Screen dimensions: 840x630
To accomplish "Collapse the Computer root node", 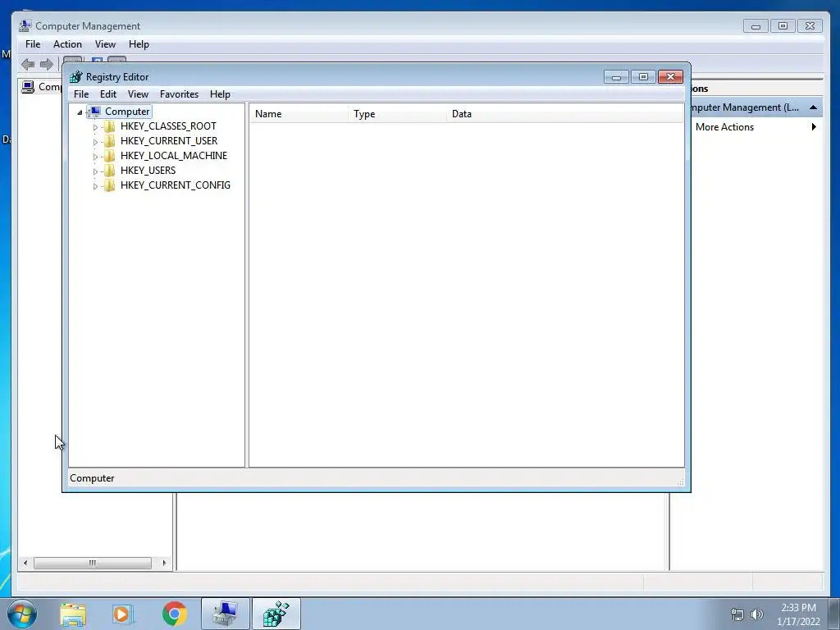I will [x=80, y=112].
